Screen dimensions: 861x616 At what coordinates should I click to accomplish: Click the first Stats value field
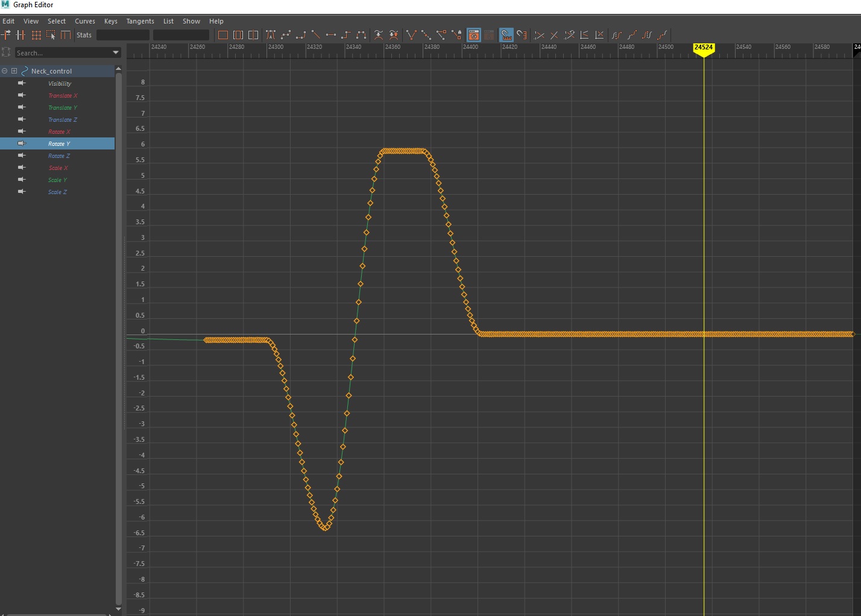[x=123, y=35]
